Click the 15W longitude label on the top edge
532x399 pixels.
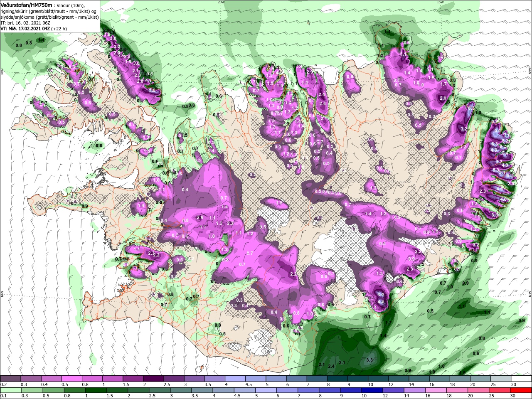pos(440,2)
